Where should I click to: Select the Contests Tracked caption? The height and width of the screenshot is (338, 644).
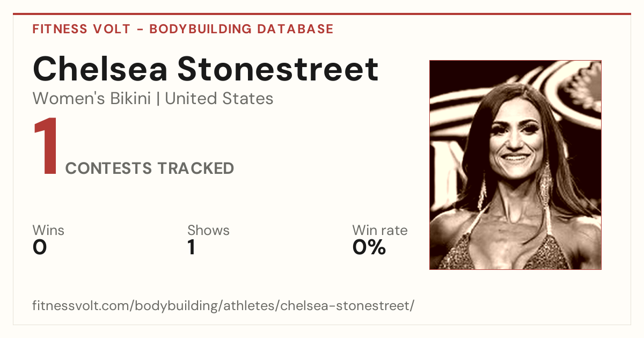pyautogui.click(x=150, y=168)
